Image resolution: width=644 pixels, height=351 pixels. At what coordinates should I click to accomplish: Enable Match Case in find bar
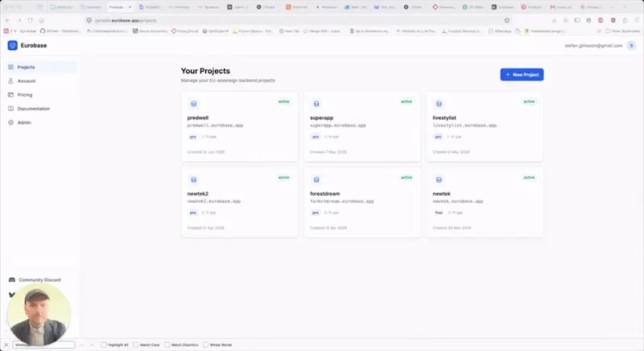[x=147, y=345]
